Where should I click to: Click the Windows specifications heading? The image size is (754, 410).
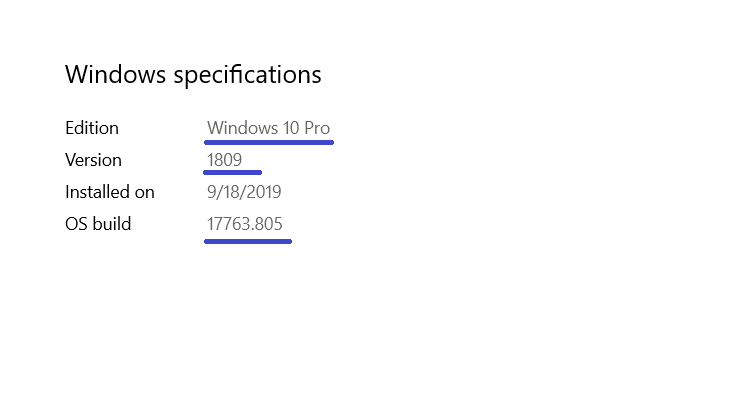[x=193, y=75]
